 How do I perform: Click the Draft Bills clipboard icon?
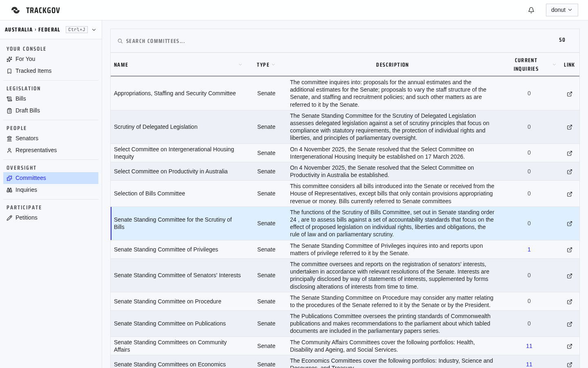[9, 111]
